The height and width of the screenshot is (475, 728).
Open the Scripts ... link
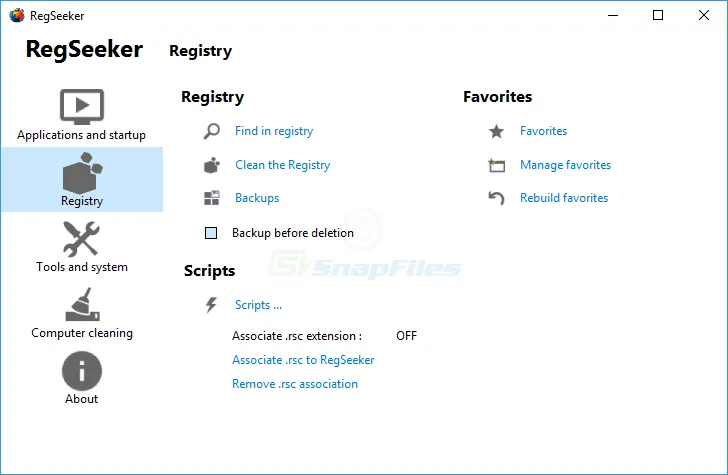258,305
